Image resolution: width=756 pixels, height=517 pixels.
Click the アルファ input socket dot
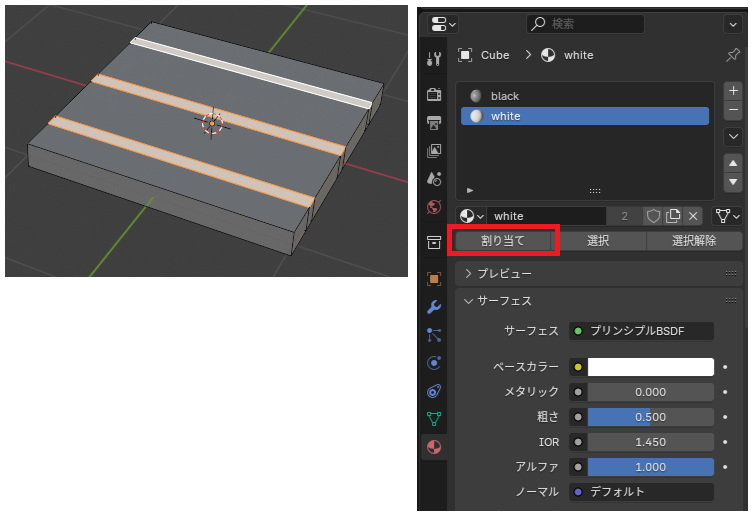click(578, 467)
